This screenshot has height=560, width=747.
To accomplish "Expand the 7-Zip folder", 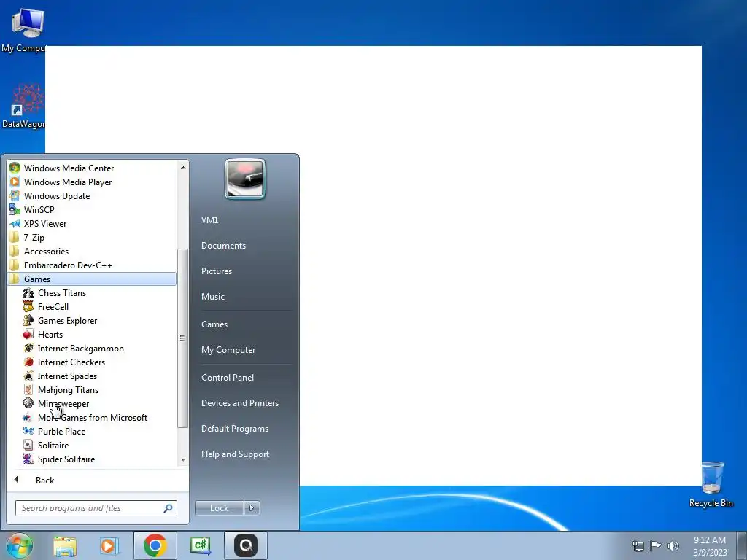I will pos(91,237).
